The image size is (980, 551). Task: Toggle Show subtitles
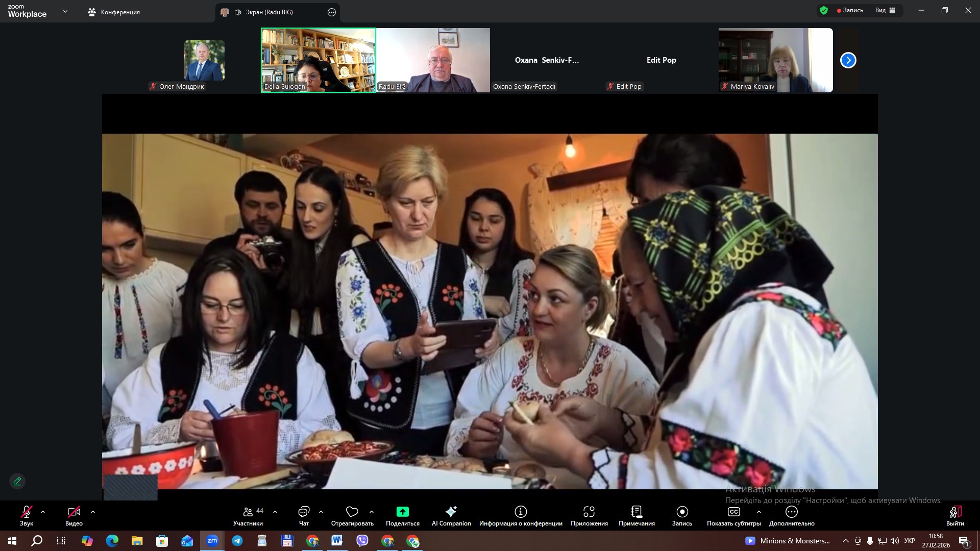click(x=733, y=515)
